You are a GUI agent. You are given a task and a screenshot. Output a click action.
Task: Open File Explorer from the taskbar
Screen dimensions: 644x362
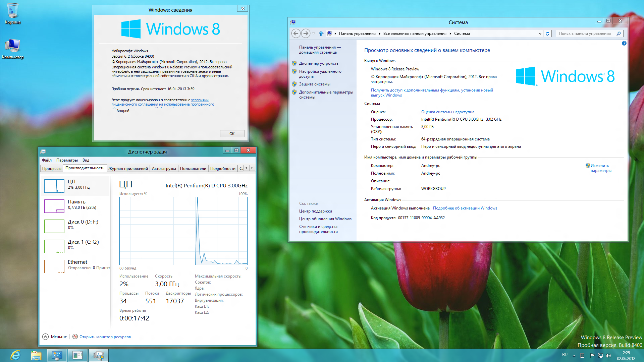pos(36,355)
